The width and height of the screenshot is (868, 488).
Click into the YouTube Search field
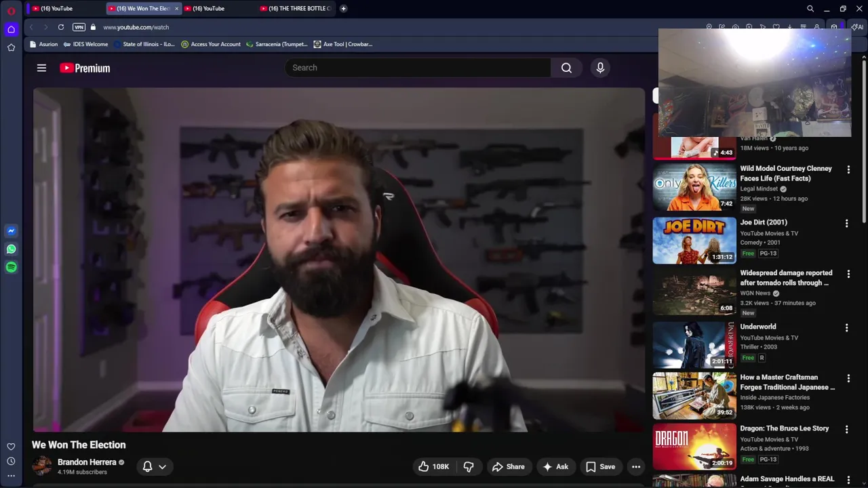tap(418, 68)
